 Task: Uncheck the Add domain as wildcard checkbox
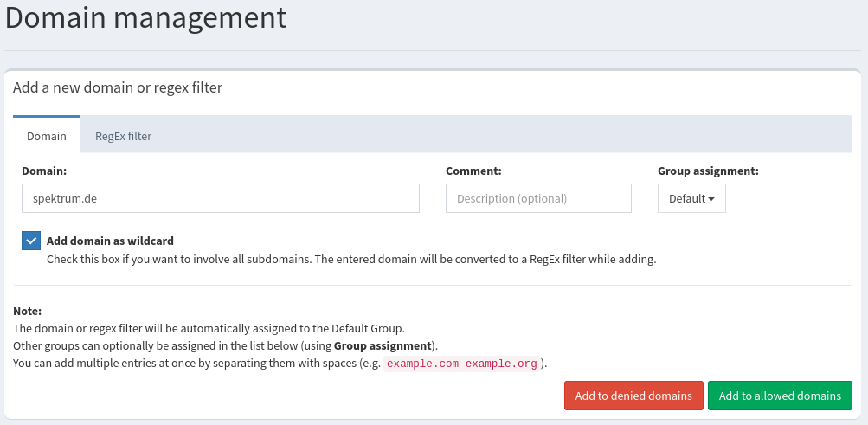coord(31,241)
